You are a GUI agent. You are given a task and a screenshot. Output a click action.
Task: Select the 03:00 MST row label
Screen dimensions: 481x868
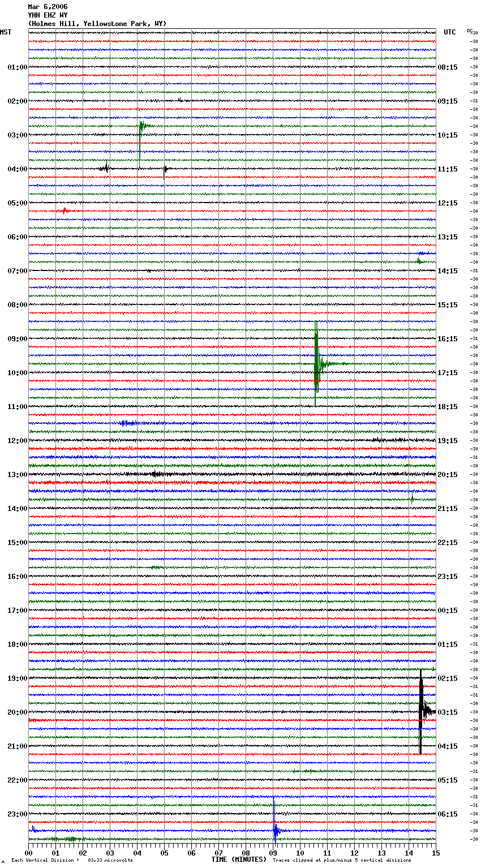point(18,135)
